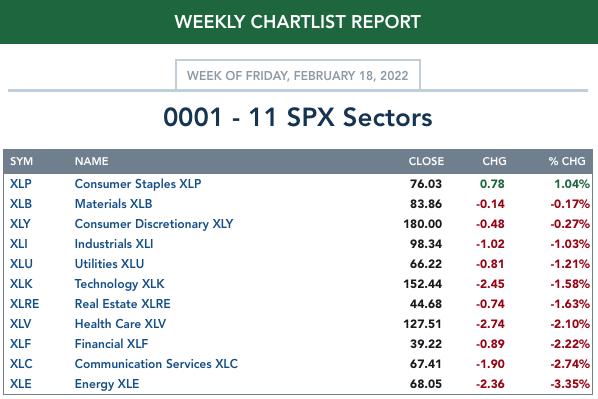Open Energy XLE name link
The width and height of the screenshot is (598, 399).
[x=107, y=384]
